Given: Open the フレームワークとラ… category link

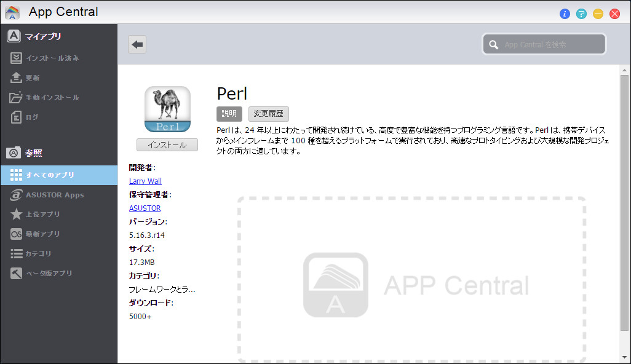Looking at the screenshot, I should pos(162,289).
